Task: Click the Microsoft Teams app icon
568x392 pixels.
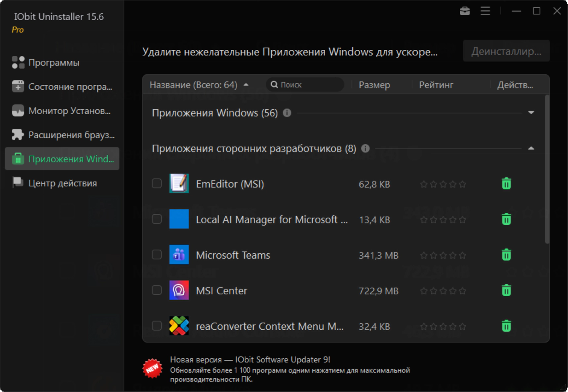Action: point(179,254)
